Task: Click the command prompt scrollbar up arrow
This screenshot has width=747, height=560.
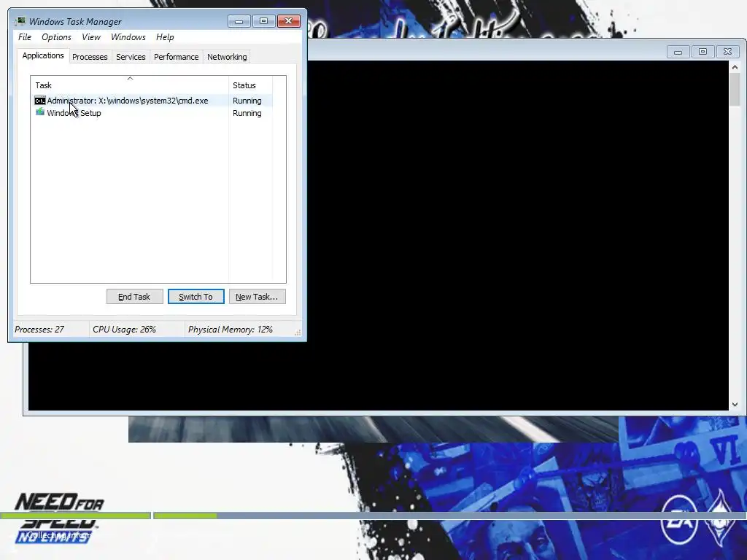Action: (735, 67)
